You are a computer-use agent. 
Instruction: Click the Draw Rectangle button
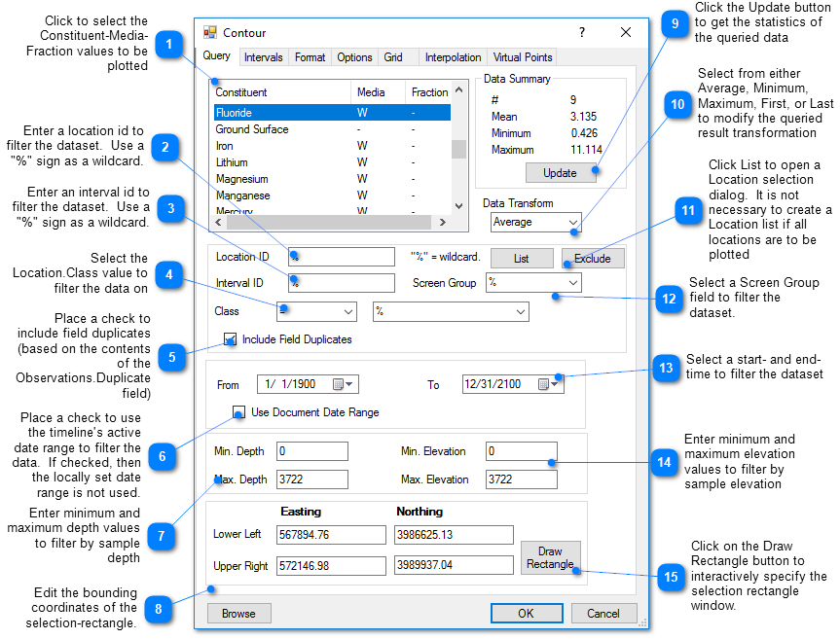(551, 557)
